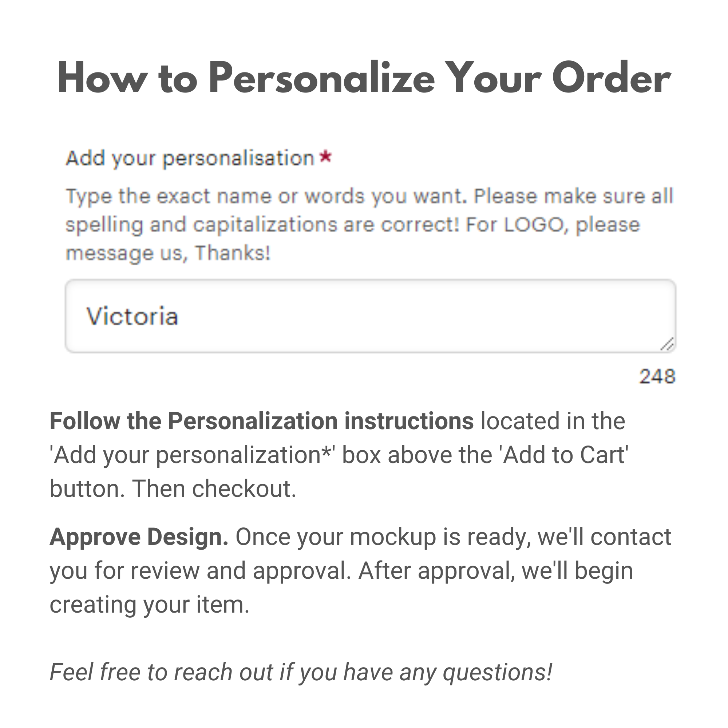Click 'message us, Thanks!' helper line
This screenshot has height=728, width=728.
click(x=168, y=253)
